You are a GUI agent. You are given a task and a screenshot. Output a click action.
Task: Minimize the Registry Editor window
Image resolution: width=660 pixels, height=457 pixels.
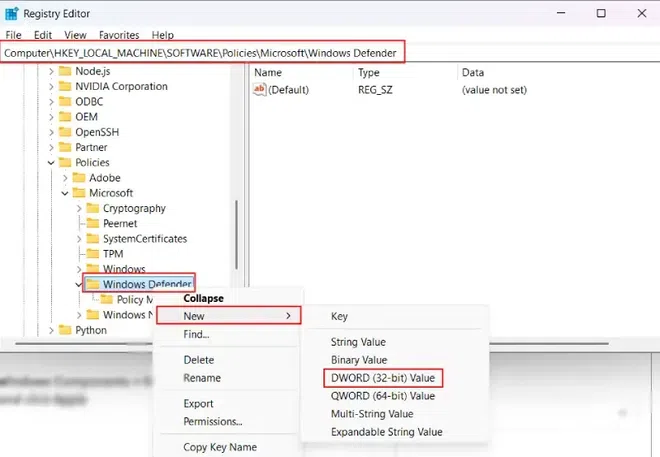coord(561,13)
